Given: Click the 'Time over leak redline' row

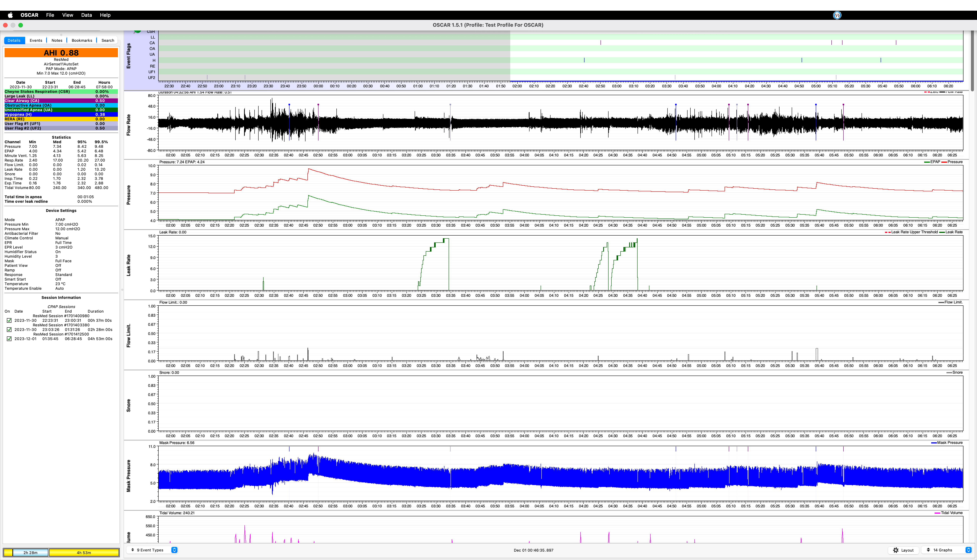Looking at the screenshot, I should tap(61, 202).
